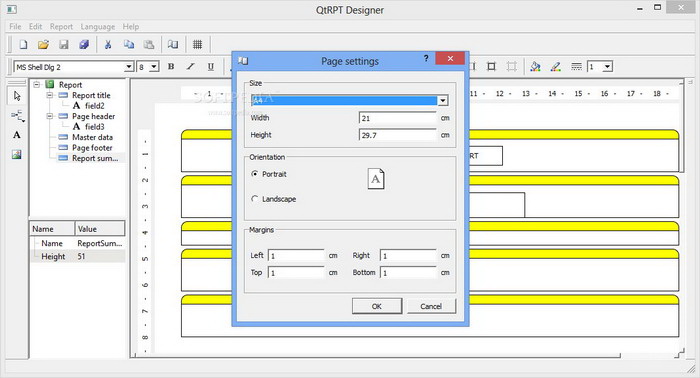The height and width of the screenshot is (378, 700).
Task: Open an existing report file with the folder icon
Action: point(43,44)
